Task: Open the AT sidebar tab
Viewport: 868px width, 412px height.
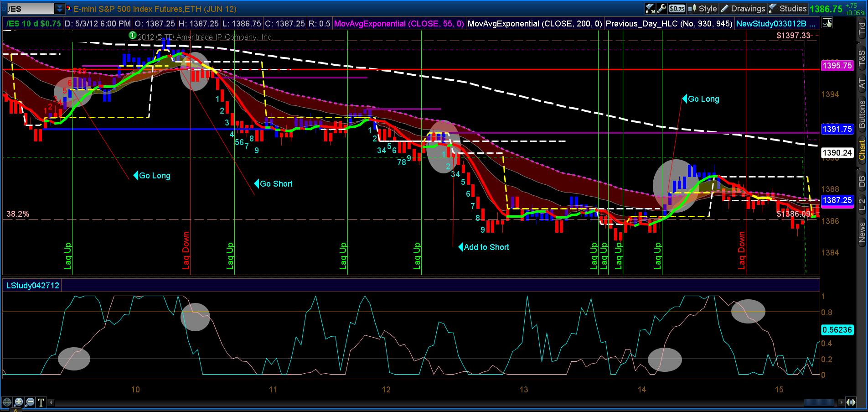Action: [862, 83]
